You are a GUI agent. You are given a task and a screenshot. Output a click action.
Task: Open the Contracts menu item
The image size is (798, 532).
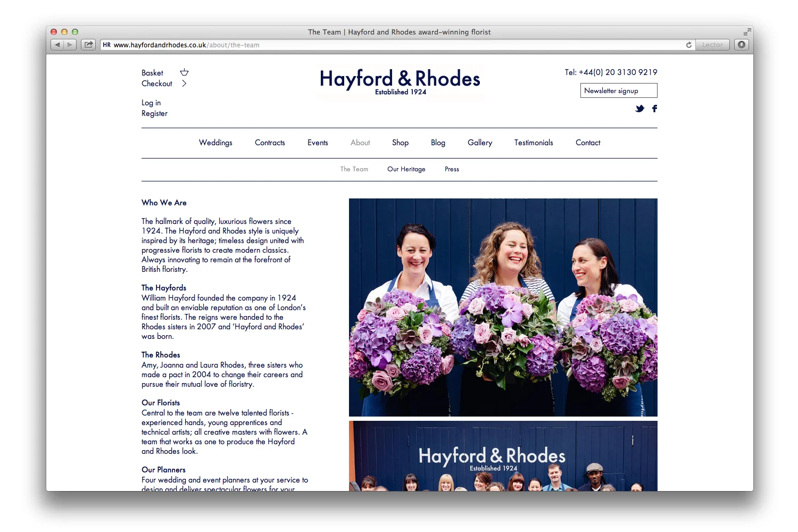click(x=270, y=143)
